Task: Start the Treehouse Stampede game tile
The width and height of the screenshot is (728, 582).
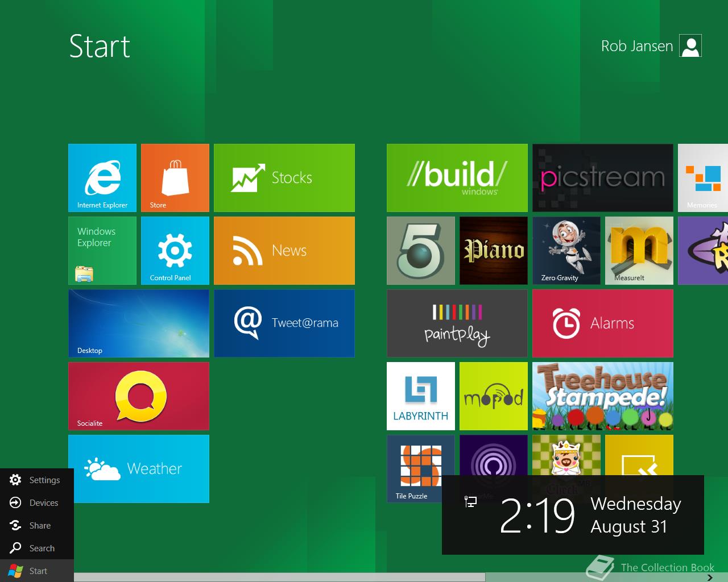Action: 603,396
